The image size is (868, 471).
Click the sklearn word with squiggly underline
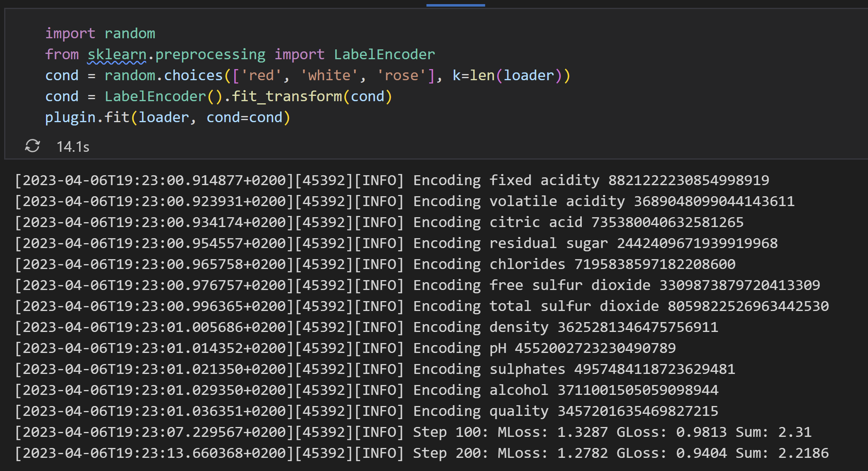pos(117,54)
